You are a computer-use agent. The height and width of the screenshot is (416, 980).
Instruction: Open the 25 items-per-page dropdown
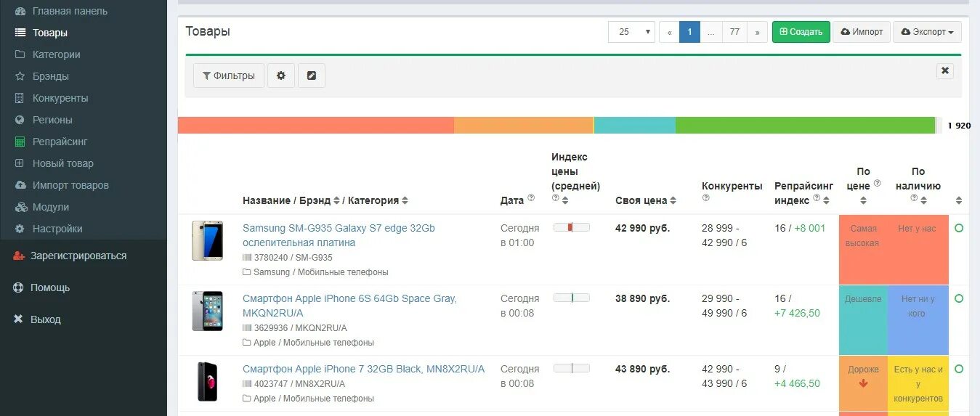click(631, 32)
